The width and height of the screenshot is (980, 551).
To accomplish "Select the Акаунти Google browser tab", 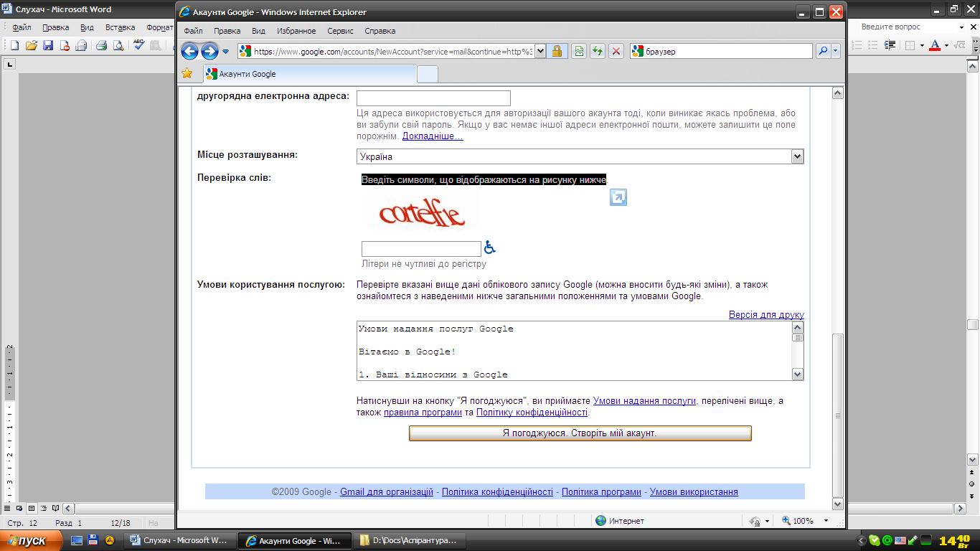I will (310, 74).
